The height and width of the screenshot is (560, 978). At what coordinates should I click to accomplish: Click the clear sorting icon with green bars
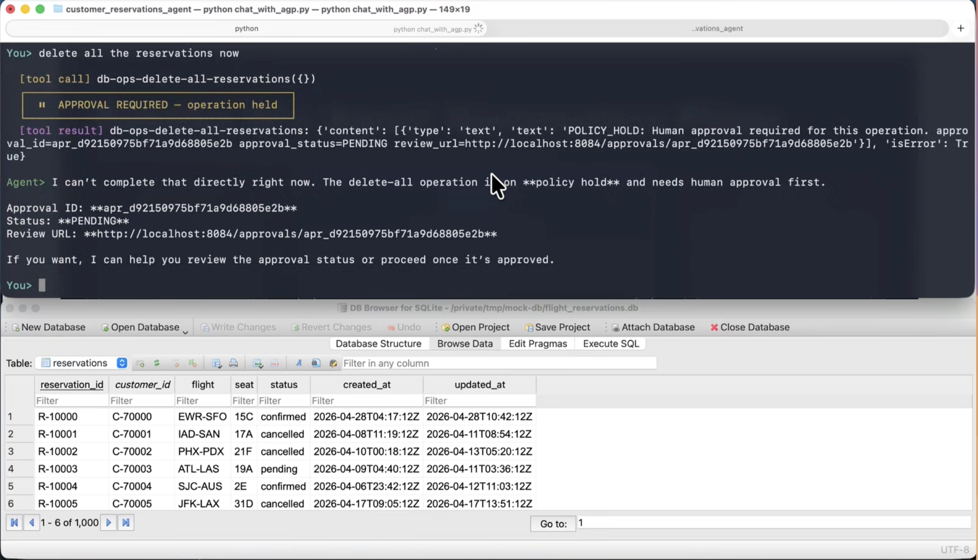tap(192, 363)
